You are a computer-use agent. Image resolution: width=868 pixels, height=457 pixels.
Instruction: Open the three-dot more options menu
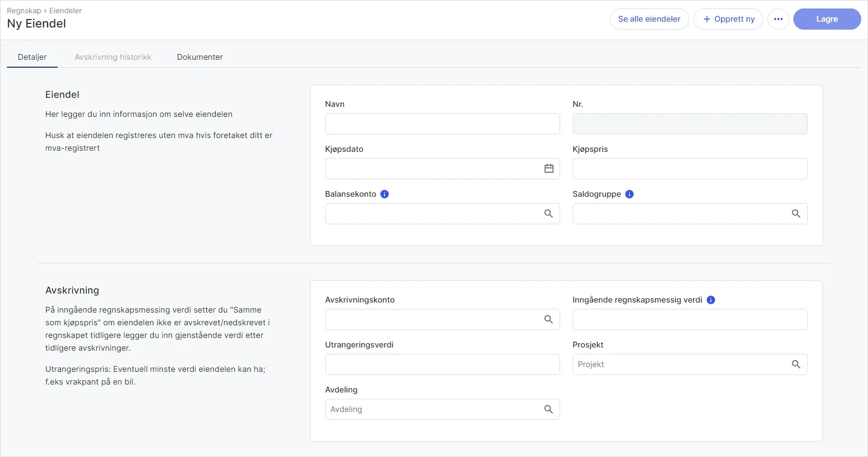click(x=778, y=19)
